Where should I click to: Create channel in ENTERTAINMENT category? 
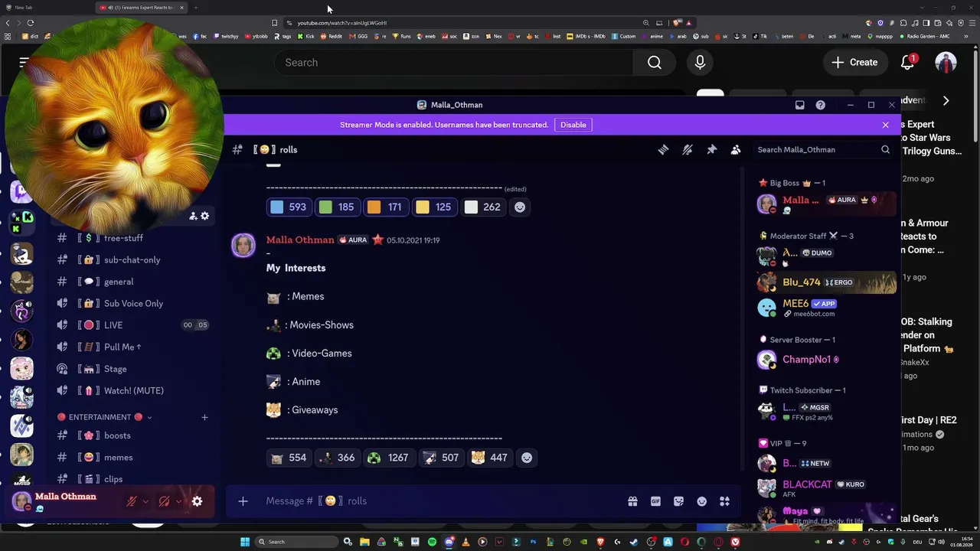[204, 417]
